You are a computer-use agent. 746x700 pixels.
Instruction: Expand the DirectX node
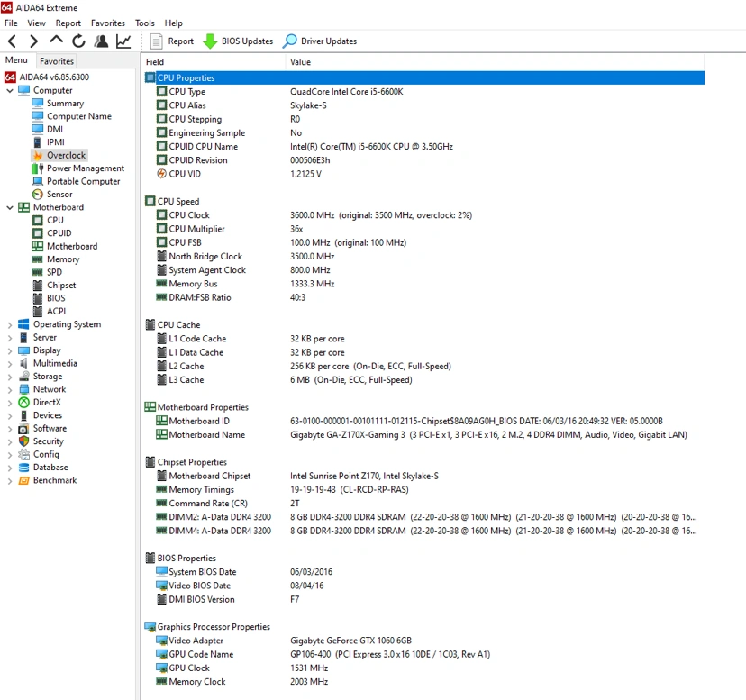coord(10,403)
